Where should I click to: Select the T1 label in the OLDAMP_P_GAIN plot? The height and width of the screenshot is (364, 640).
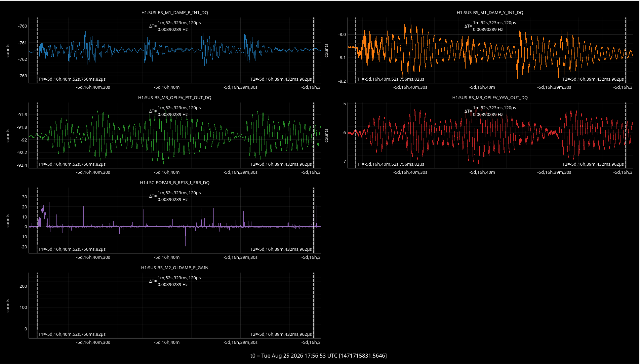(x=72, y=334)
